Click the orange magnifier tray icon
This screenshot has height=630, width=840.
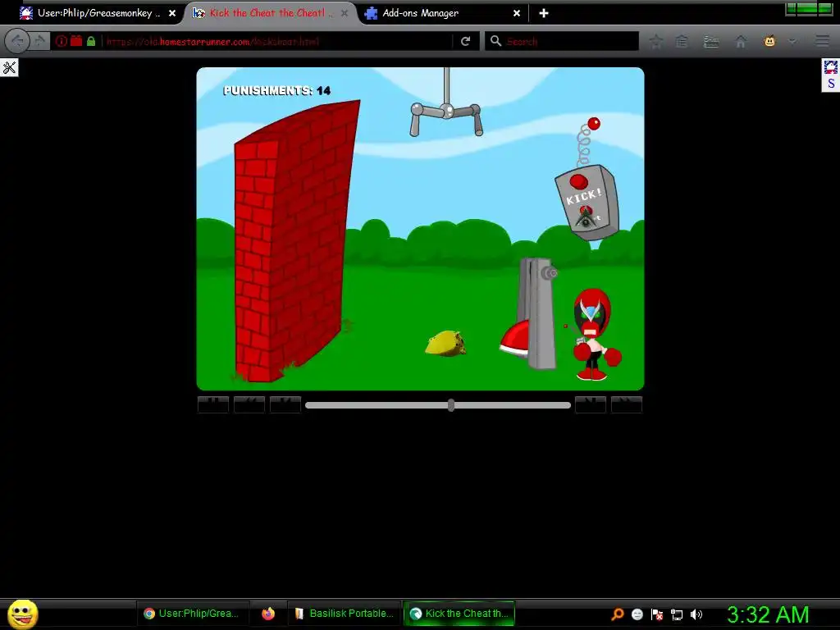(618, 614)
